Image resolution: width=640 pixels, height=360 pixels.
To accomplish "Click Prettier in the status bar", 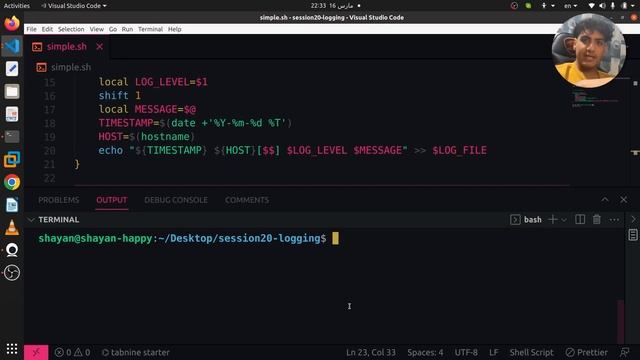I will coord(587,352).
